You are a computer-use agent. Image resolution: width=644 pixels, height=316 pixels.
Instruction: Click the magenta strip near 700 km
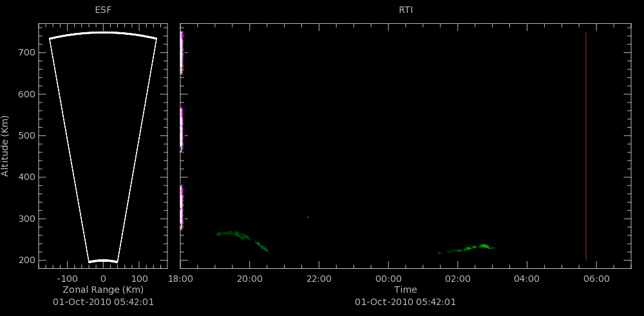182,53
